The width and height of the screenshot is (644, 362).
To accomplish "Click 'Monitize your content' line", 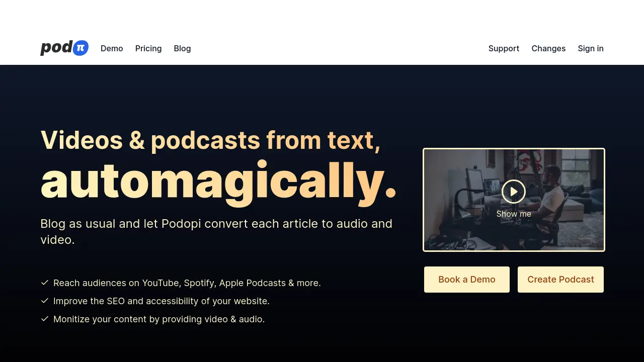I will [x=159, y=319].
